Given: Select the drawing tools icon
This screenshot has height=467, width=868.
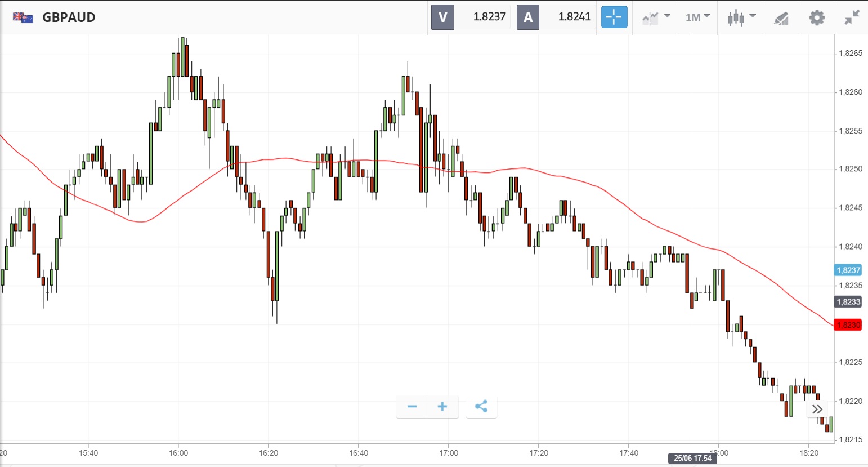Looking at the screenshot, I should [781, 18].
